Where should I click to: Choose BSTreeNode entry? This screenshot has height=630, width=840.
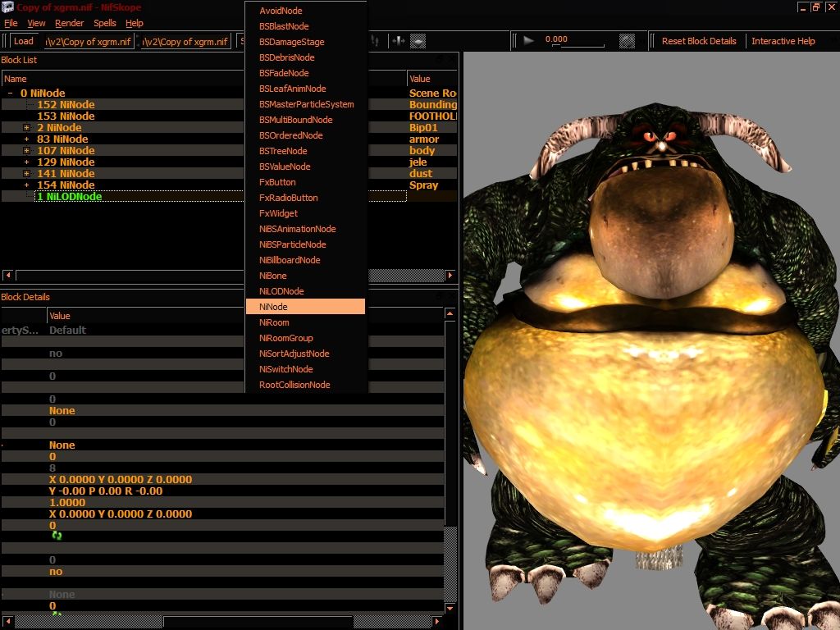coord(305,151)
